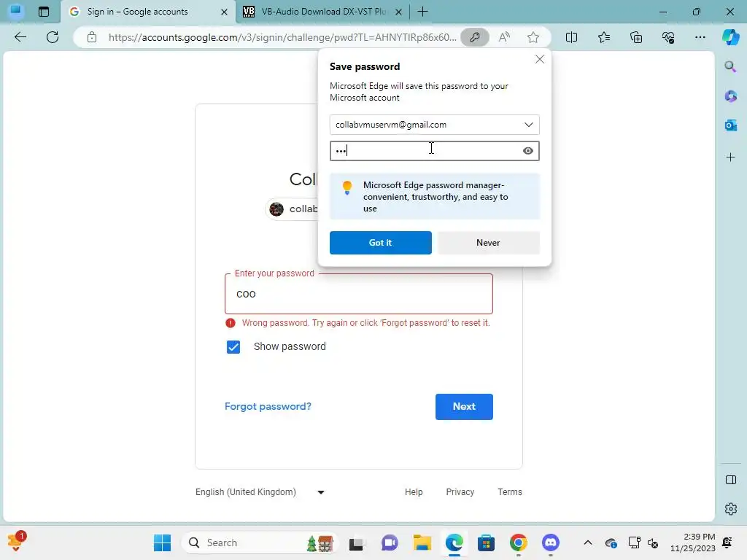Open Browser essentials heart icon
The image size is (747, 560).
[x=668, y=37]
